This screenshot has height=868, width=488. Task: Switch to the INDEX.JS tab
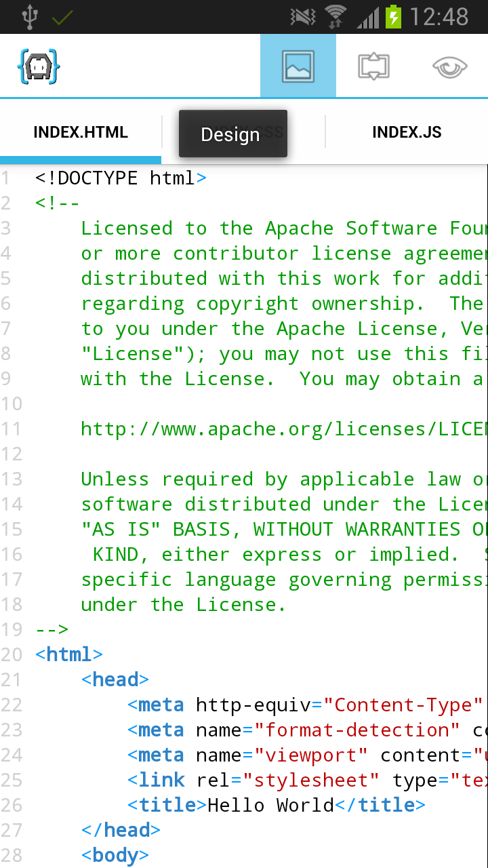[407, 132]
